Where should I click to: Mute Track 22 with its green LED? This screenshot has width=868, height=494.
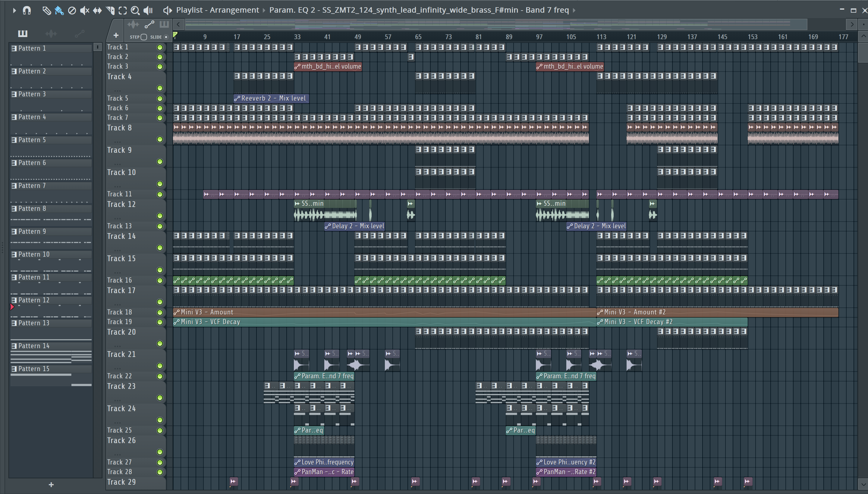(159, 376)
